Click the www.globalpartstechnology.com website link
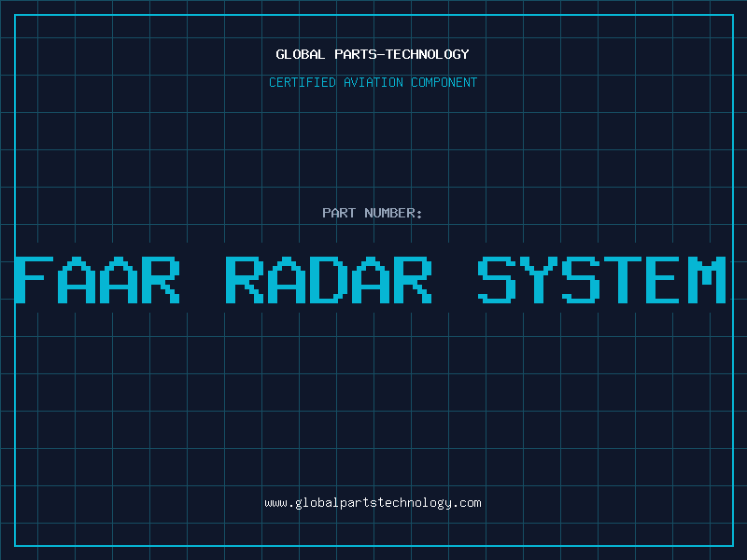This screenshot has height=560, width=747. pyautogui.click(x=373, y=503)
